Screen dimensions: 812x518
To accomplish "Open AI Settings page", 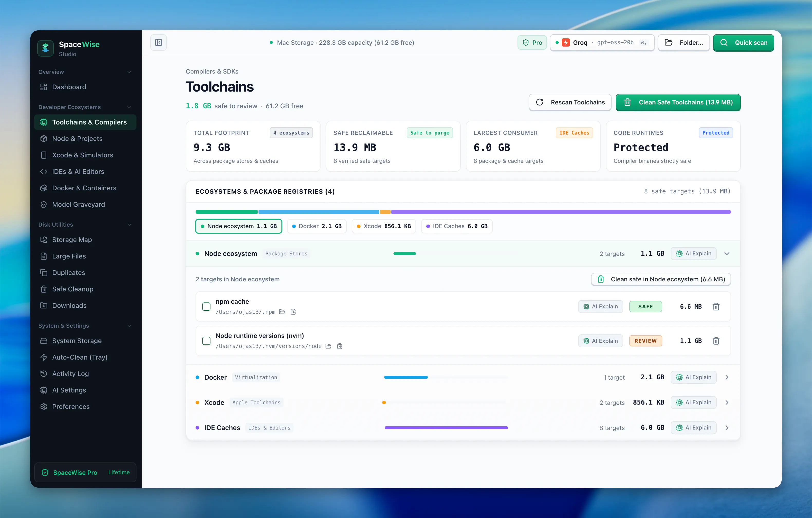I will (85, 390).
